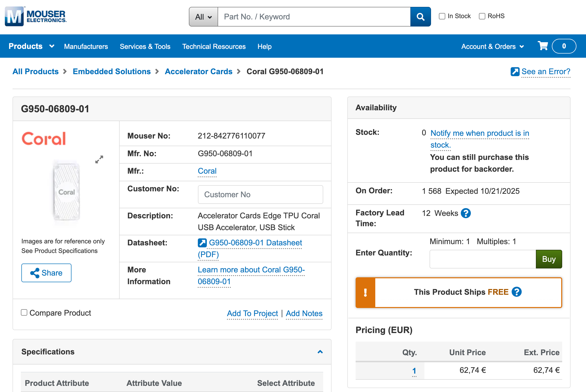Click the See an Error icon
The image size is (586, 392).
click(515, 72)
